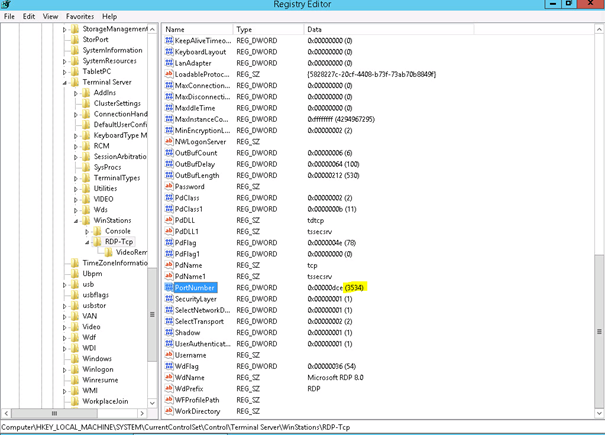The height and width of the screenshot is (435, 605).
Task: Collapse the Terminal Server tree node
Action: [x=65, y=82]
